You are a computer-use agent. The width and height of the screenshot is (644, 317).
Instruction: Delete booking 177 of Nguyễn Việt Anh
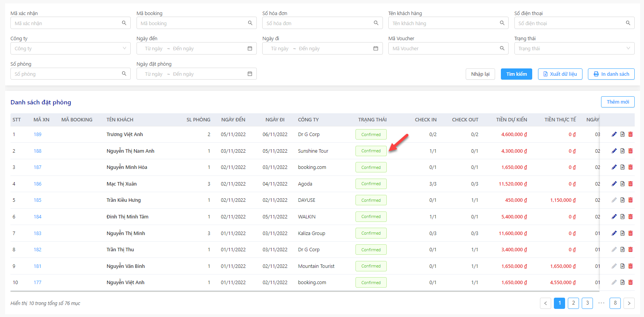coord(630,283)
